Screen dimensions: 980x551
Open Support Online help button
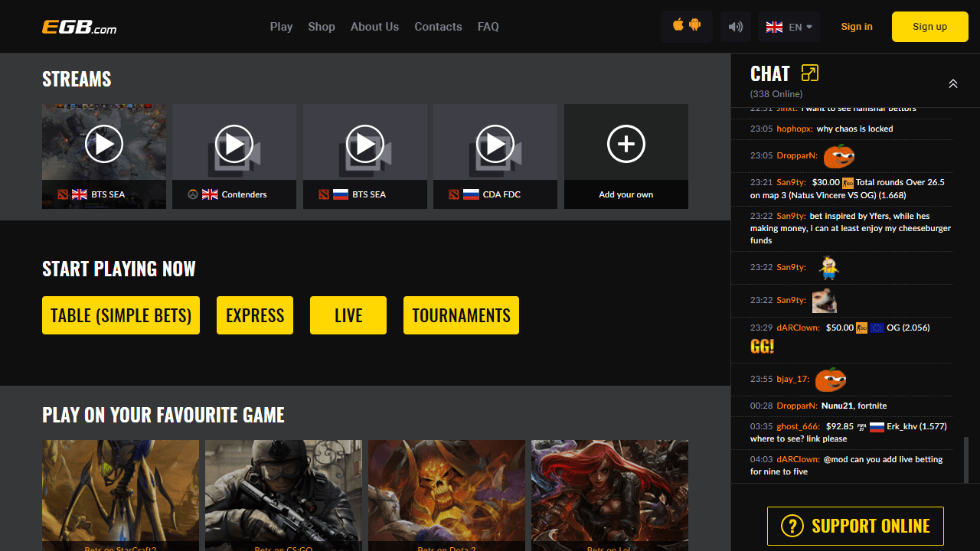pyautogui.click(x=855, y=526)
